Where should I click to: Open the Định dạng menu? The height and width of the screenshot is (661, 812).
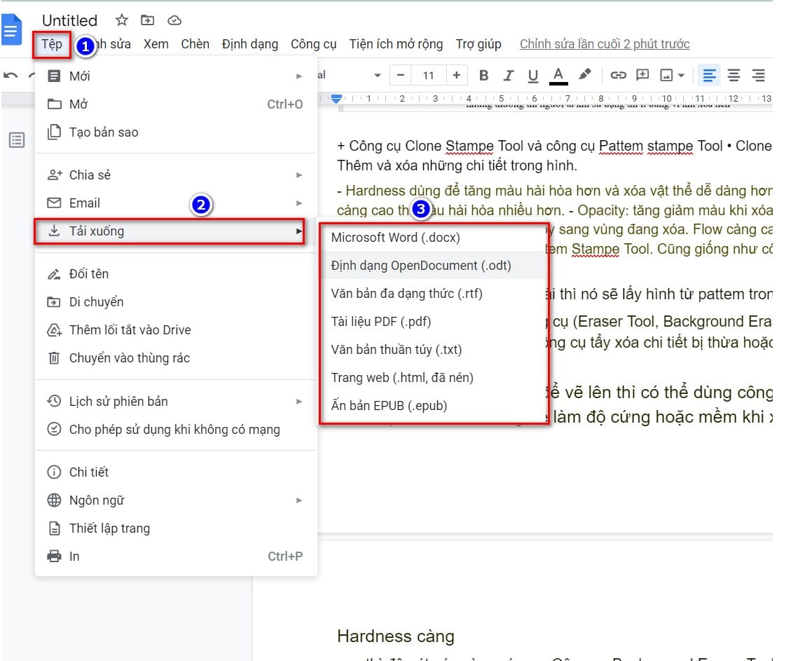pos(250,44)
